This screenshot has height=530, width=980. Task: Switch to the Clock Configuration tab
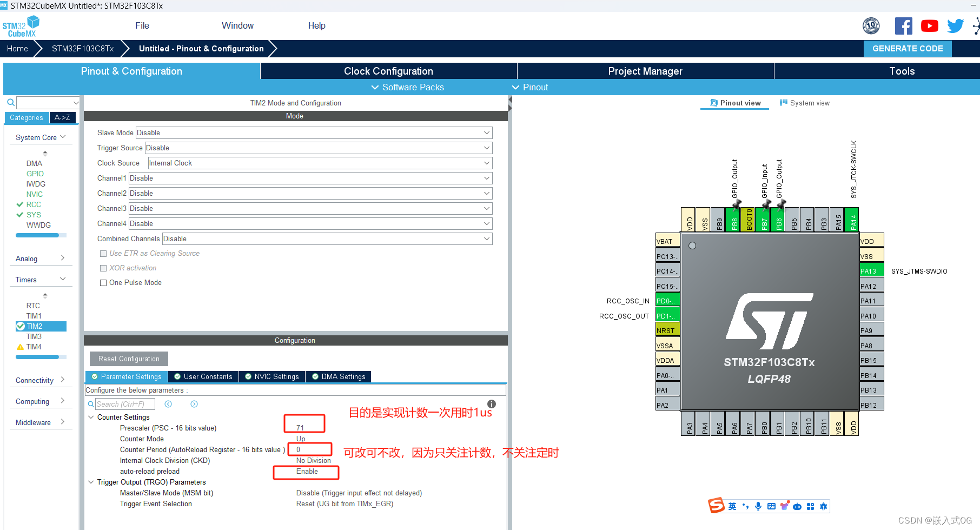coord(388,71)
